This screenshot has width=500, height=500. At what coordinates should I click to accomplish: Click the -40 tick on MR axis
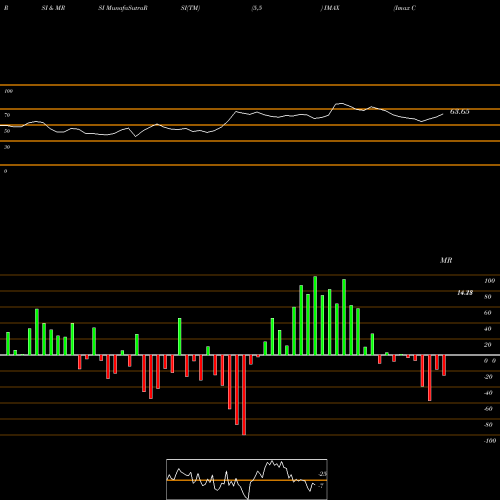(x=488, y=393)
